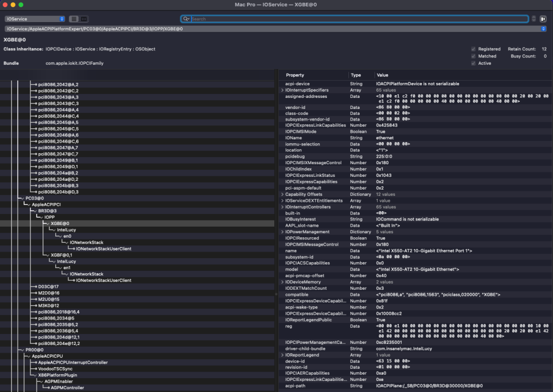553x392 pixels.
Task: Open the IOService plane dropdown
Action: click(34, 19)
